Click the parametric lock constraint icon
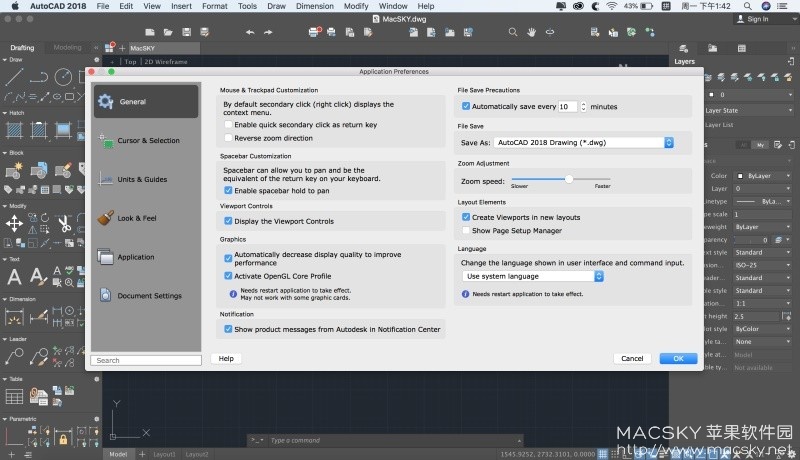 click(63, 439)
